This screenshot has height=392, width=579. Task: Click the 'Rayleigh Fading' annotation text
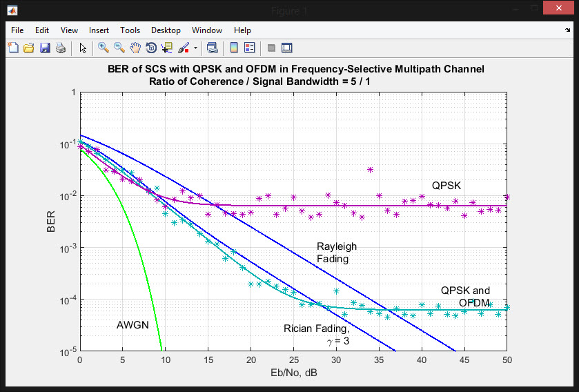(336, 253)
